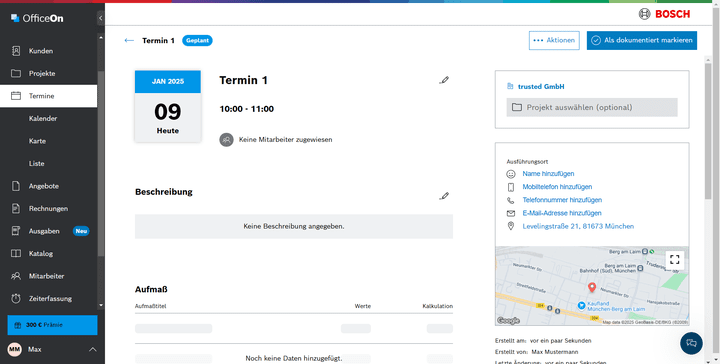This screenshot has width=720, height=364.
Task: Click the envelope email icon
Action: pos(511,213)
